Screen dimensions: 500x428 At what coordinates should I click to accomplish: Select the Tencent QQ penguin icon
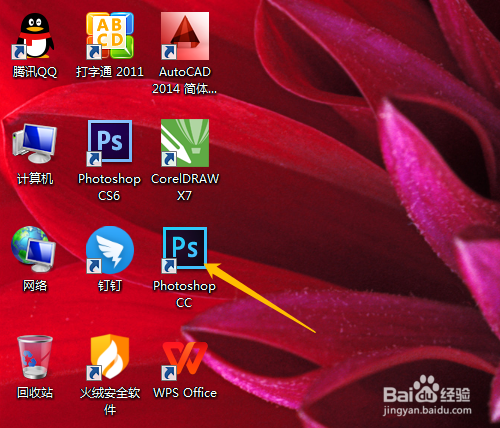34,36
